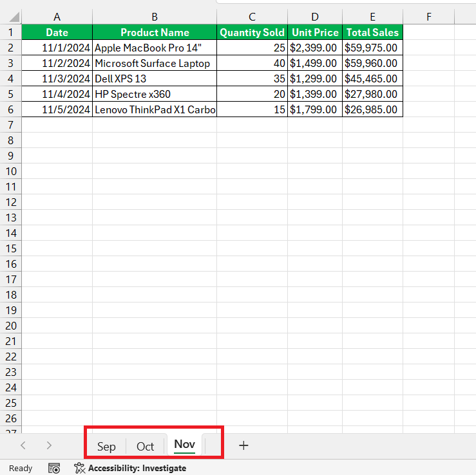Select the cell with date 11/1/2024
This screenshot has width=476, height=475.
point(57,48)
